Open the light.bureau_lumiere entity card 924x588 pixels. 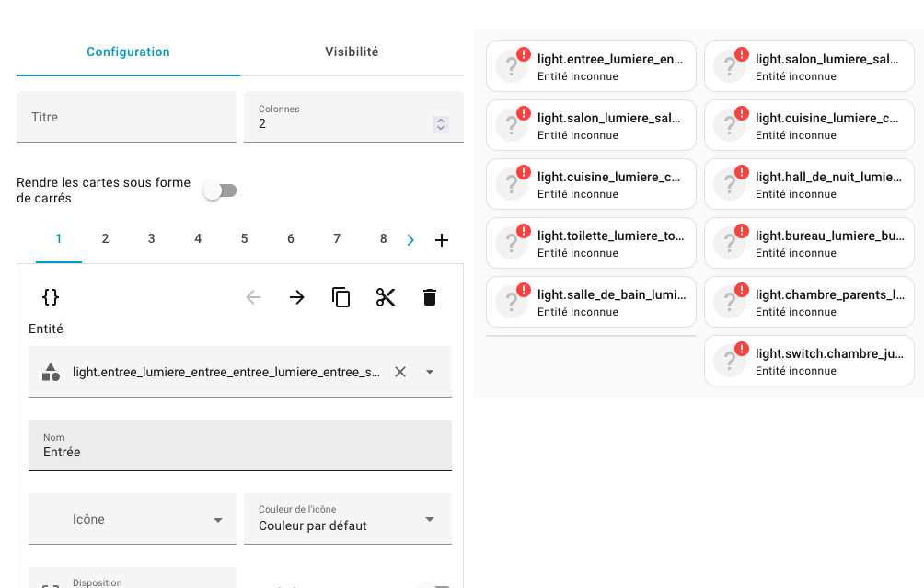(809, 243)
